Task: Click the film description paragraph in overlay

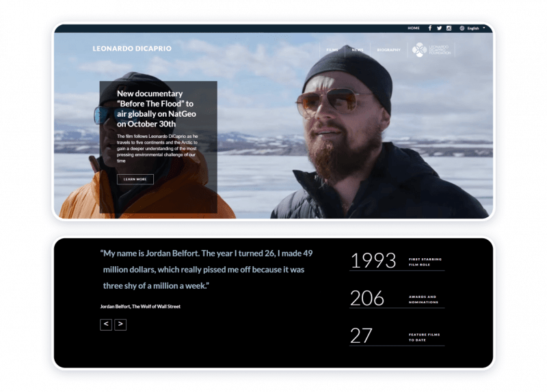Action: coord(157,148)
